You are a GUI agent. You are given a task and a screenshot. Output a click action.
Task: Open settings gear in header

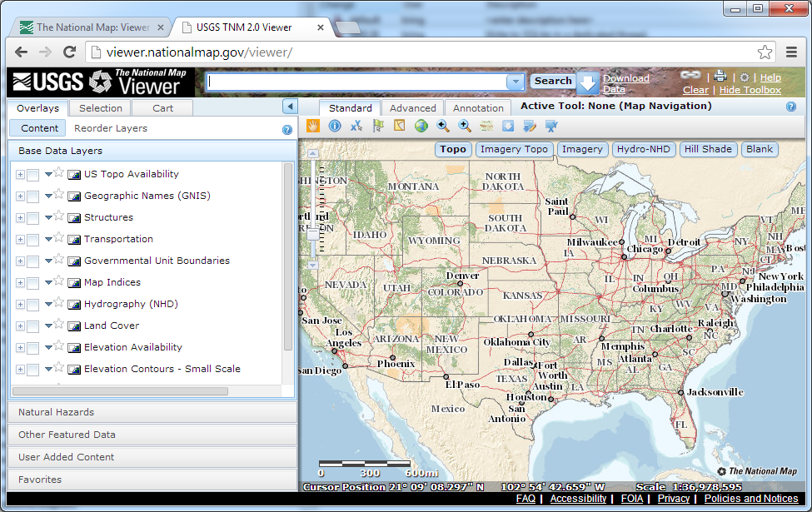tap(745, 77)
